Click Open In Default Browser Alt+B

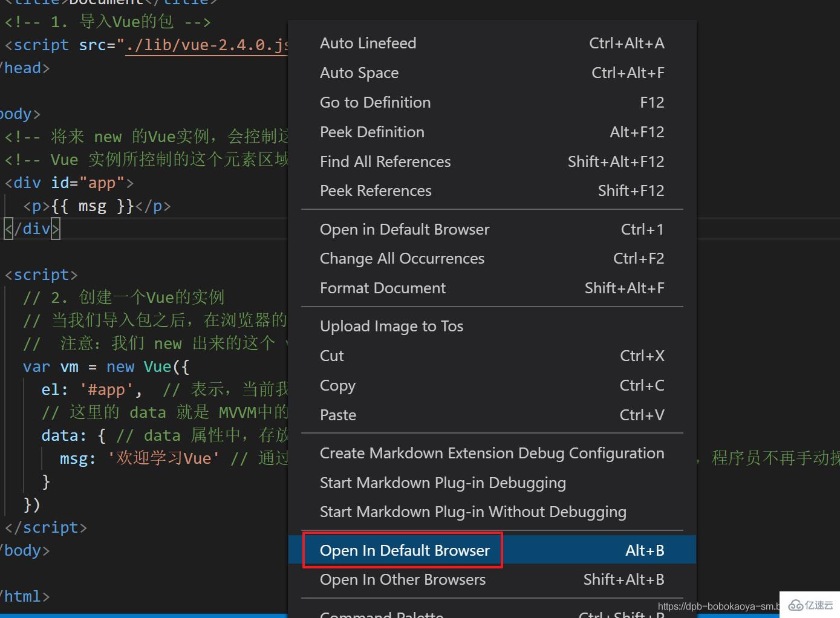point(492,550)
